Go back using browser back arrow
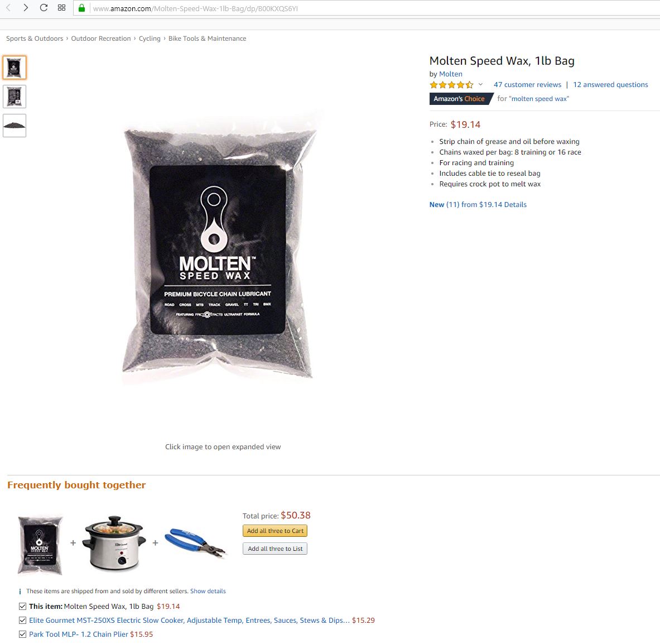 [x=8, y=8]
